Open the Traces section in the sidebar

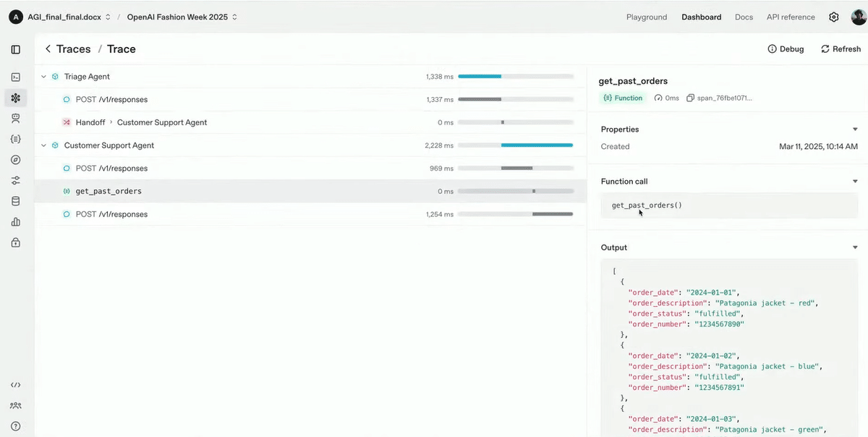(15, 98)
